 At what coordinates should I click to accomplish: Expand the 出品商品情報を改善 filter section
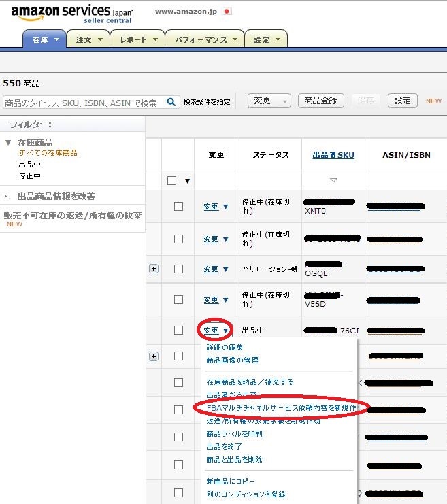pyautogui.click(x=7, y=196)
